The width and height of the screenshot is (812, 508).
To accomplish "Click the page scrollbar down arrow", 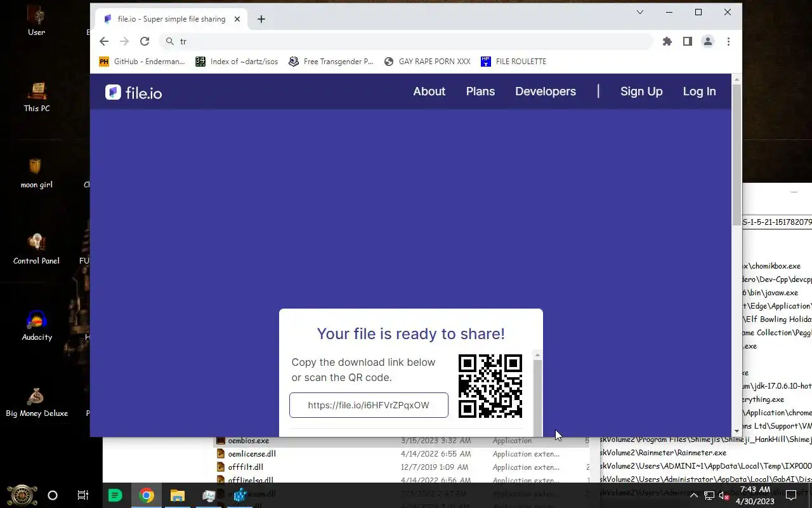I will (737, 431).
